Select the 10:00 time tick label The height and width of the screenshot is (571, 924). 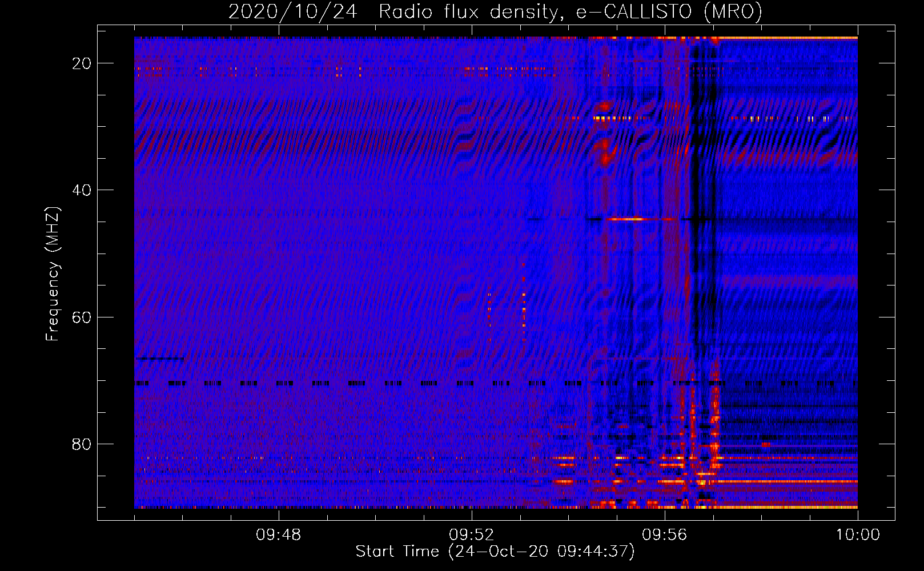coord(858,535)
